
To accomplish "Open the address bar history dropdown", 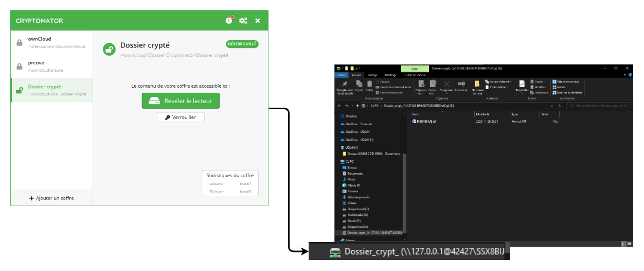I will click(552, 106).
